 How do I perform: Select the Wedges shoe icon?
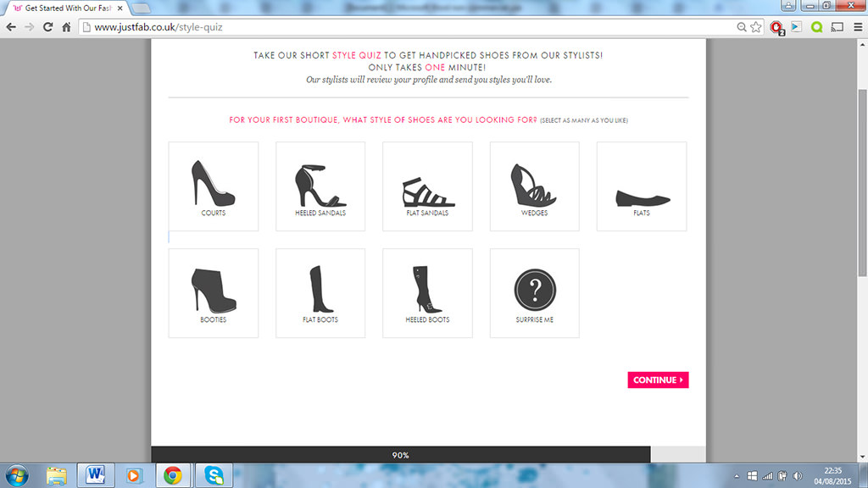pos(534,186)
